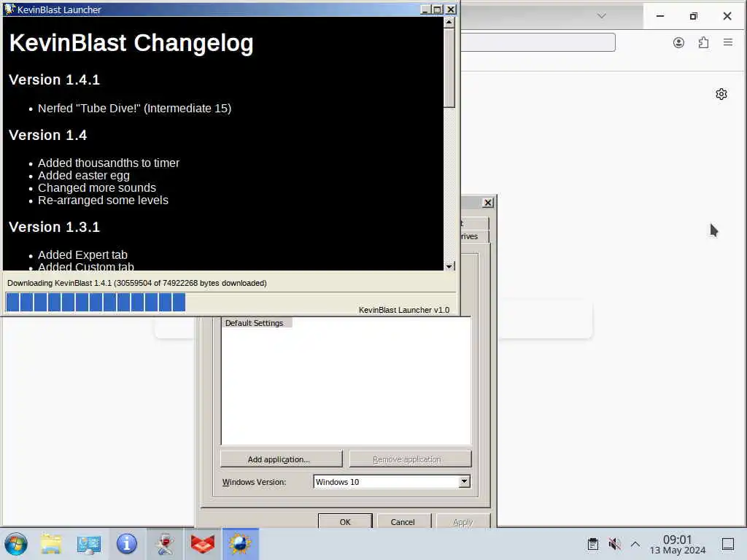Viewport: 747px width, 560px height.
Task: Click the Version 1.4.1 heading
Action: 54,79
